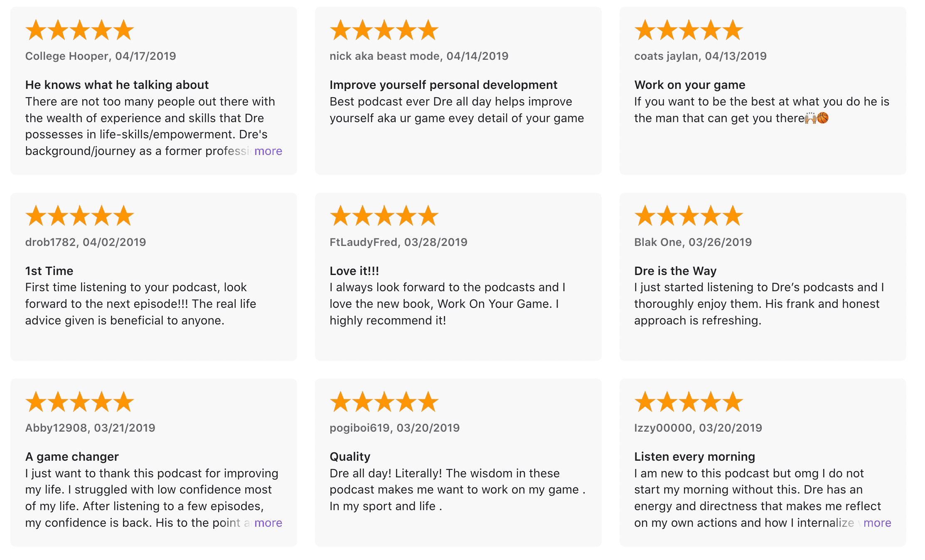This screenshot has height=560, width=925.
Task: Click the reviewer name "College Hooper, 04/17/2019"
Action: click(x=101, y=56)
